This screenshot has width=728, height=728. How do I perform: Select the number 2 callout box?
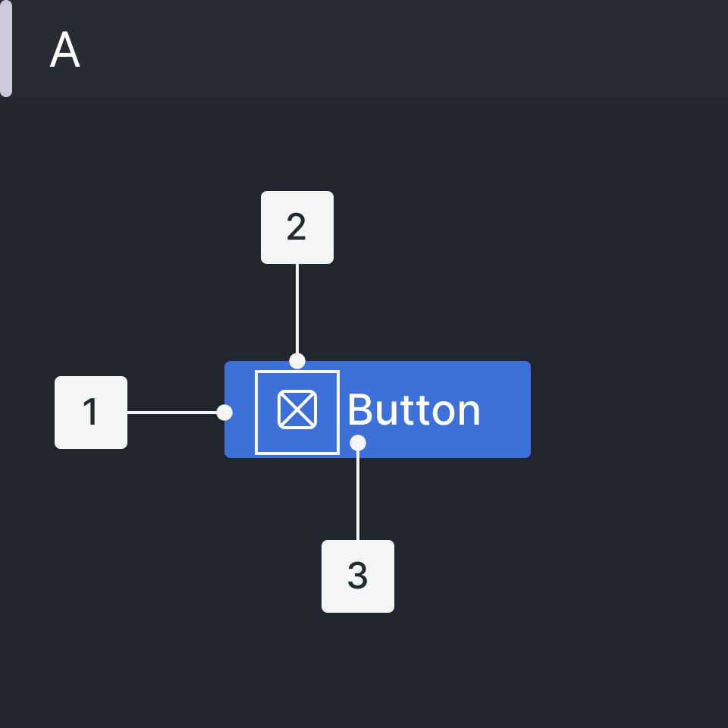[297, 227]
